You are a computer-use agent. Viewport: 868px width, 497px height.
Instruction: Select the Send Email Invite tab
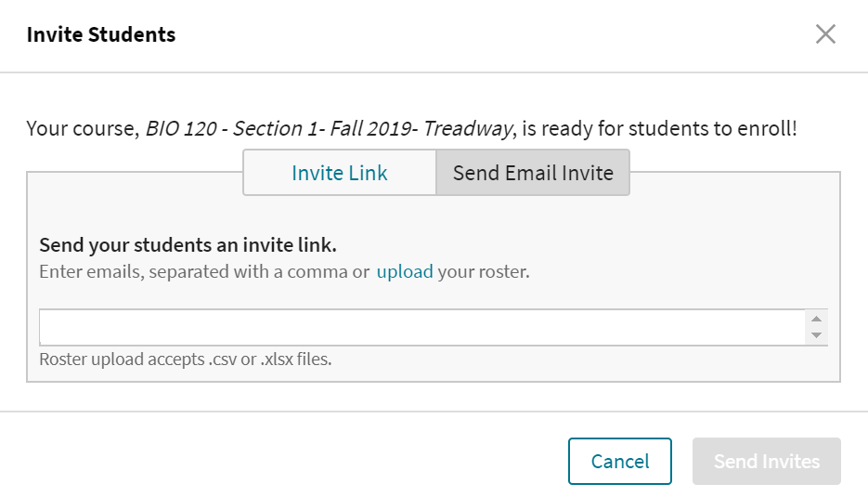[x=533, y=173]
